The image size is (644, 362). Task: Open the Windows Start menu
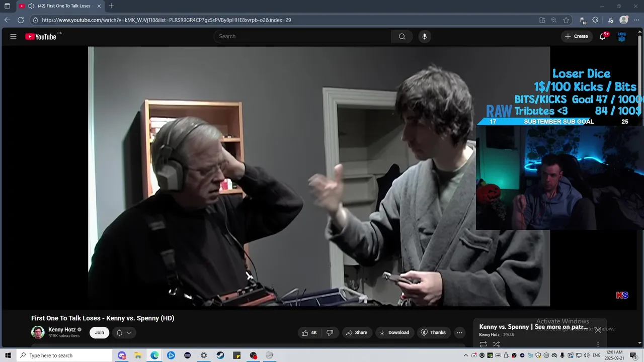point(8,355)
